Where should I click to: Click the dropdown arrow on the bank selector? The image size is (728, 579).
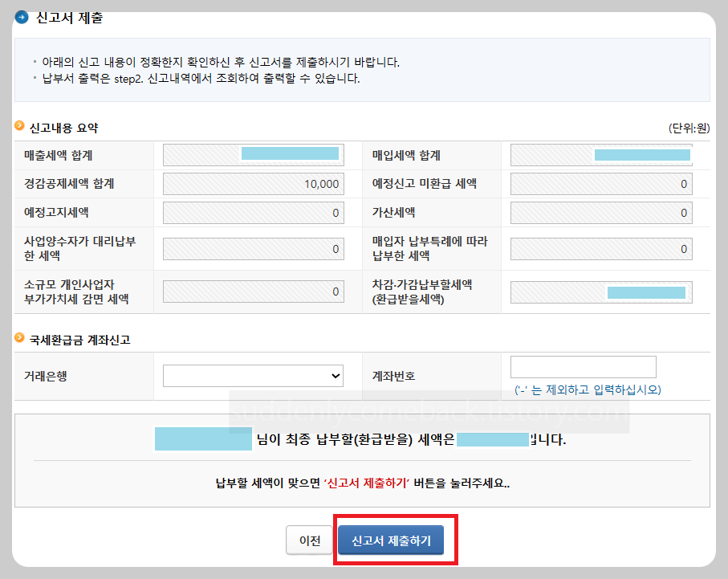[x=337, y=375]
